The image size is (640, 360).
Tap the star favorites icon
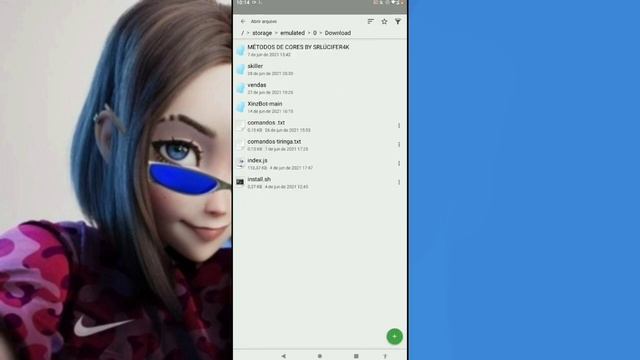point(384,21)
